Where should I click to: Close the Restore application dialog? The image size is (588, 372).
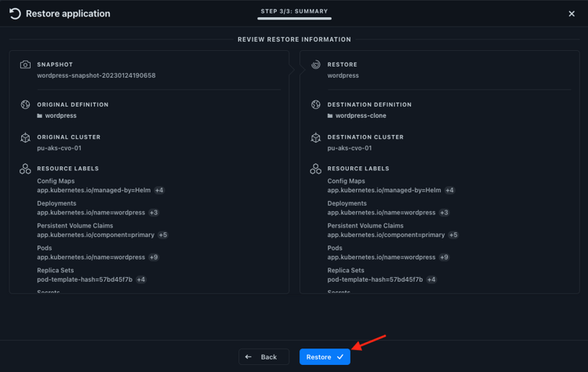[572, 13]
